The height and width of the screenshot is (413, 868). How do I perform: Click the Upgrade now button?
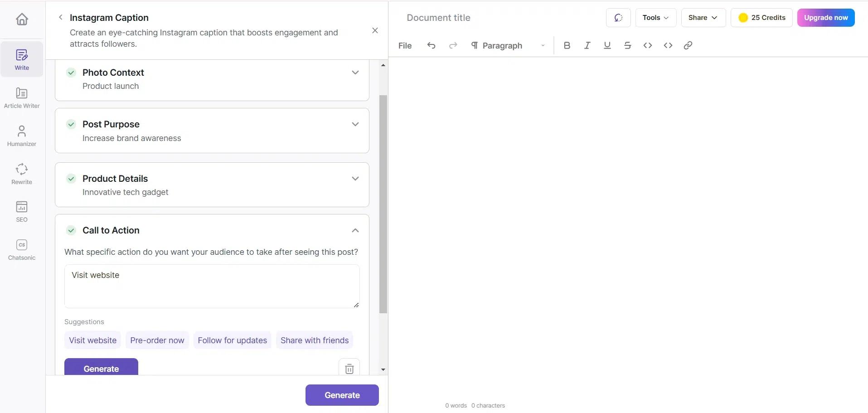[x=826, y=18]
